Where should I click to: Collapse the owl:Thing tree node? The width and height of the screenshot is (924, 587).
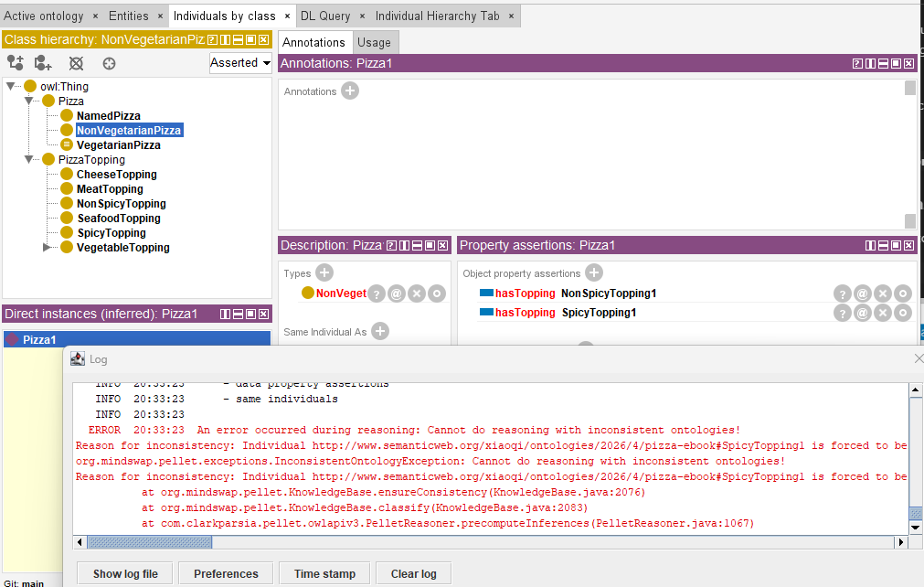click(x=10, y=86)
